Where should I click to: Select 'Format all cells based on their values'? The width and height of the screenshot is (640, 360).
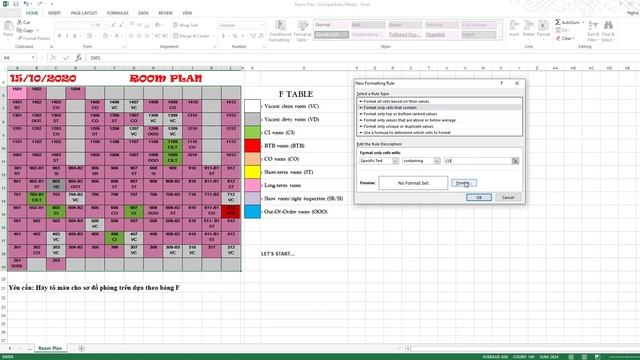click(439, 101)
